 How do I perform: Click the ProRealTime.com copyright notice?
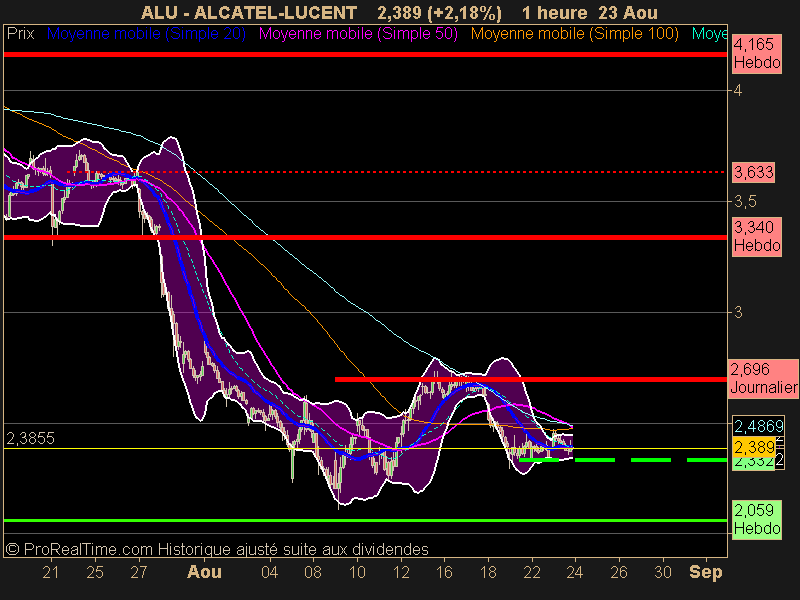tap(217, 549)
